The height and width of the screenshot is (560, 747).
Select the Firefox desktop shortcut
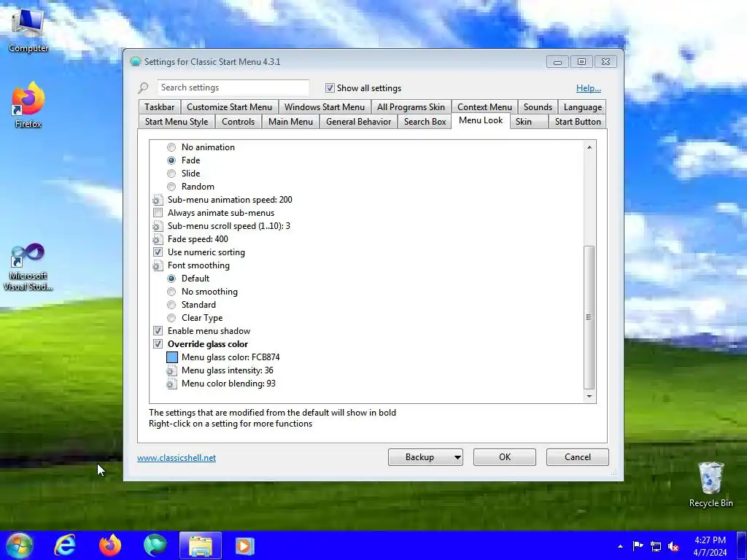tap(28, 105)
